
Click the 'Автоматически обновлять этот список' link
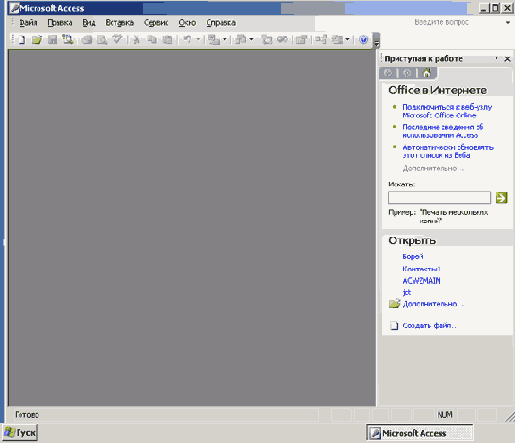click(x=448, y=151)
